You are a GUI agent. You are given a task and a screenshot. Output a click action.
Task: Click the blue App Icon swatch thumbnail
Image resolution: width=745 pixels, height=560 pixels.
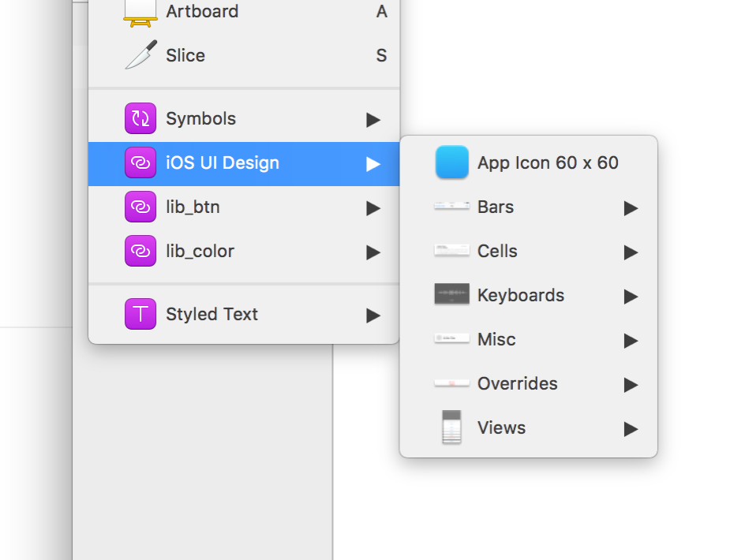[x=452, y=162]
